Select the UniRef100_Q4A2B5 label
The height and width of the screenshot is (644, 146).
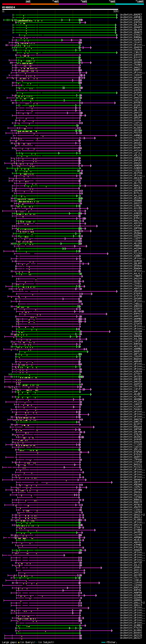[x=131, y=20]
